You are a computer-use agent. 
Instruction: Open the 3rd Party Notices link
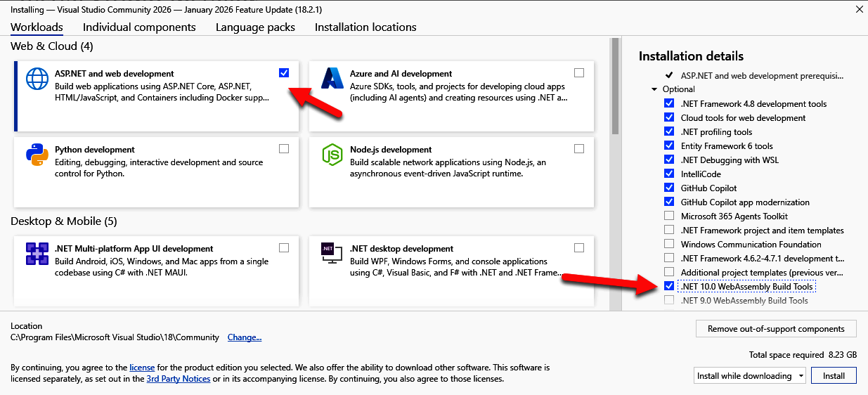[179, 379]
